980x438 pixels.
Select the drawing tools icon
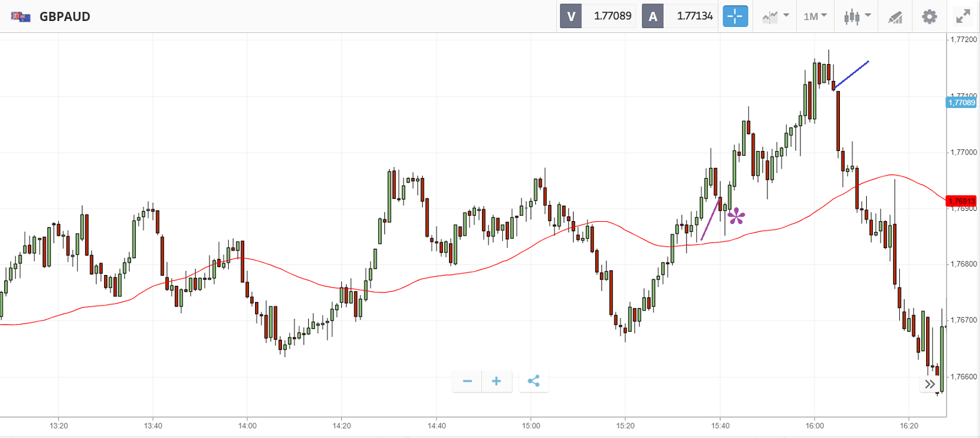[x=895, y=16]
